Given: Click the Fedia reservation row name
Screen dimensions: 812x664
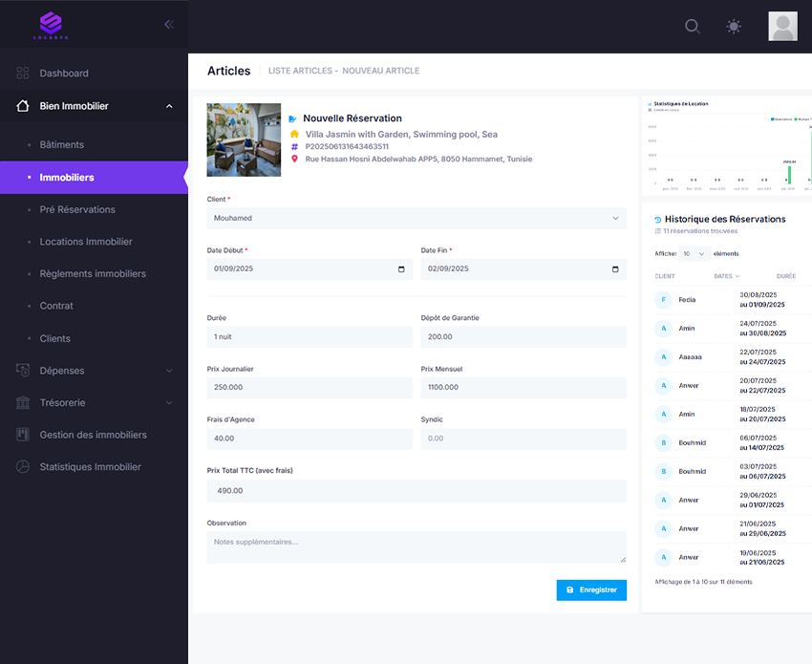Looking at the screenshot, I should pyautogui.click(x=687, y=300).
